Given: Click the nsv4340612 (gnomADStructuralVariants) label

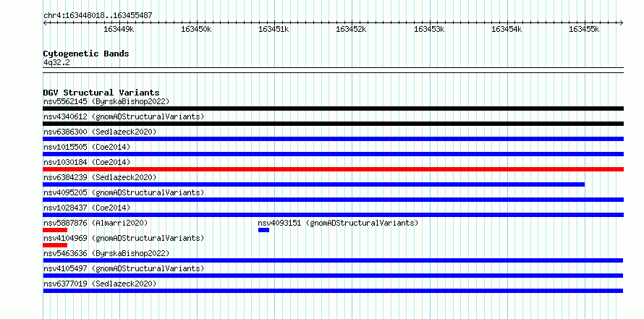Looking at the screenshot, I should coord(124,116).
